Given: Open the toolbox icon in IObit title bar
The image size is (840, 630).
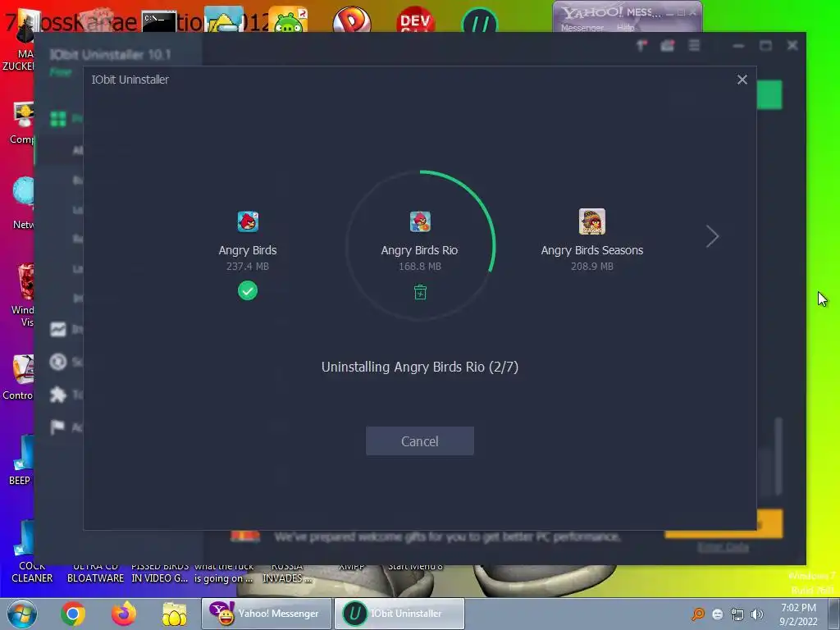Looking at the screenshot, I should click(x=667, y=46).
